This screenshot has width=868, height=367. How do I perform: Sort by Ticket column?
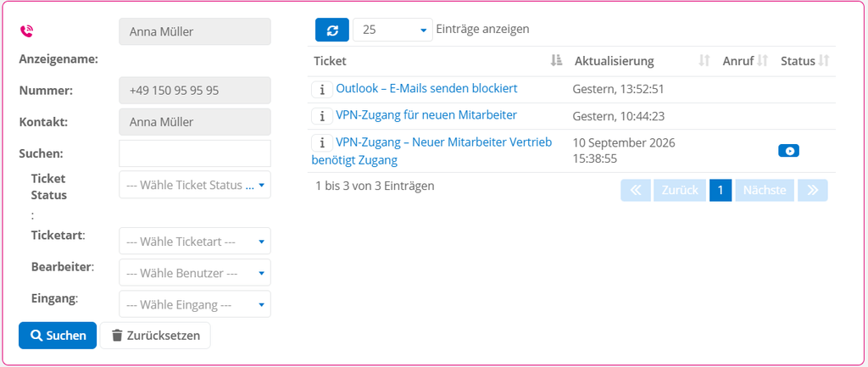(556, 61)
